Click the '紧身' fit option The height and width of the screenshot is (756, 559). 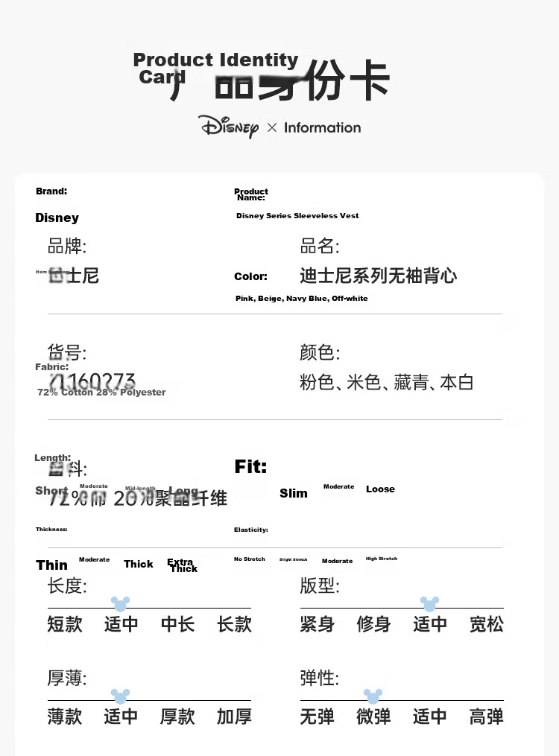[x=318, y=624]
